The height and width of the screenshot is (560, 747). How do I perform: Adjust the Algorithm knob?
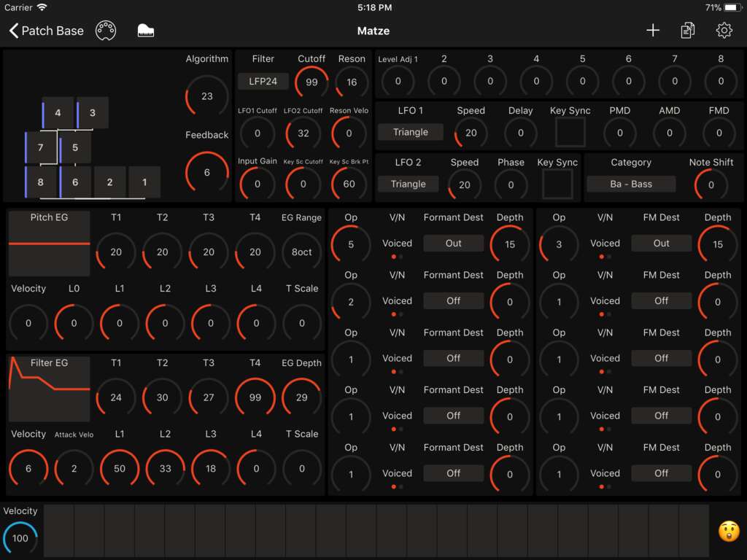(206, 96)
